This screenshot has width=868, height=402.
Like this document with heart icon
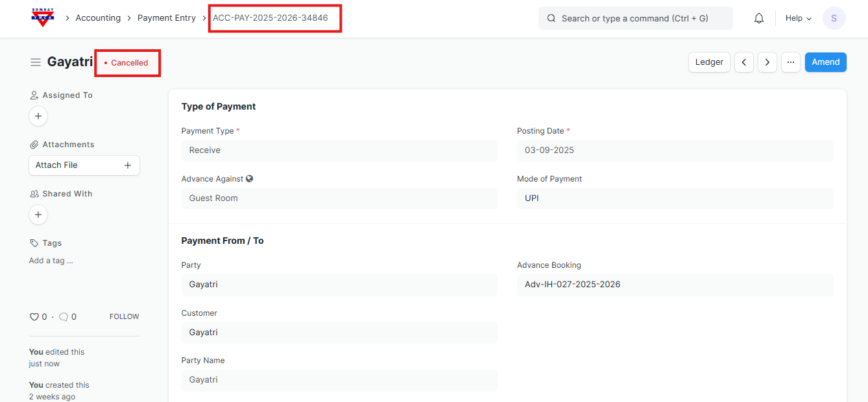coord(34,317)
